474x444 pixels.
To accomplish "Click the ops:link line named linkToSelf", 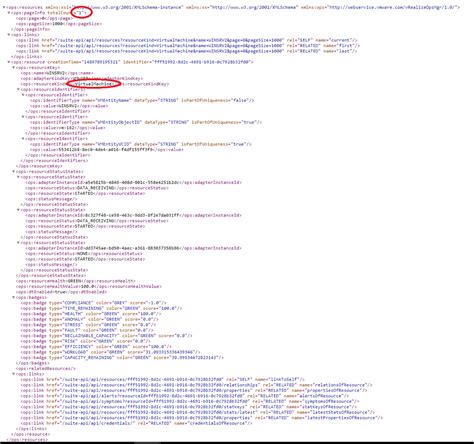I will [x=162, y=379].
